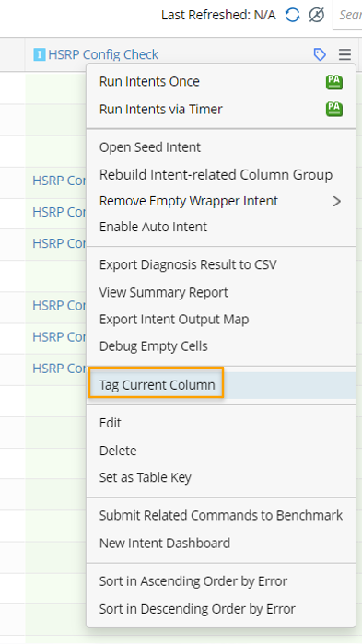The height and width of the screenshot is (644, 362).
Task: Choose Export Diagnosis Result to CSV
Action: 188,264
